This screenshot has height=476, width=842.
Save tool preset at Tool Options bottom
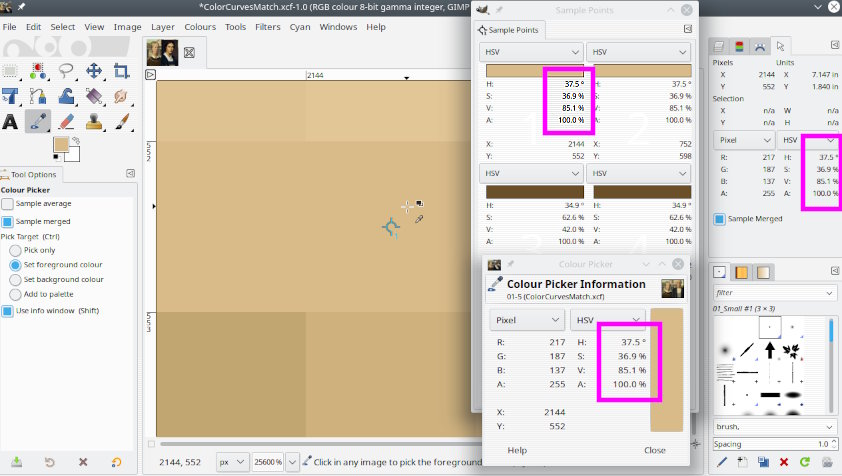point(17,462)
